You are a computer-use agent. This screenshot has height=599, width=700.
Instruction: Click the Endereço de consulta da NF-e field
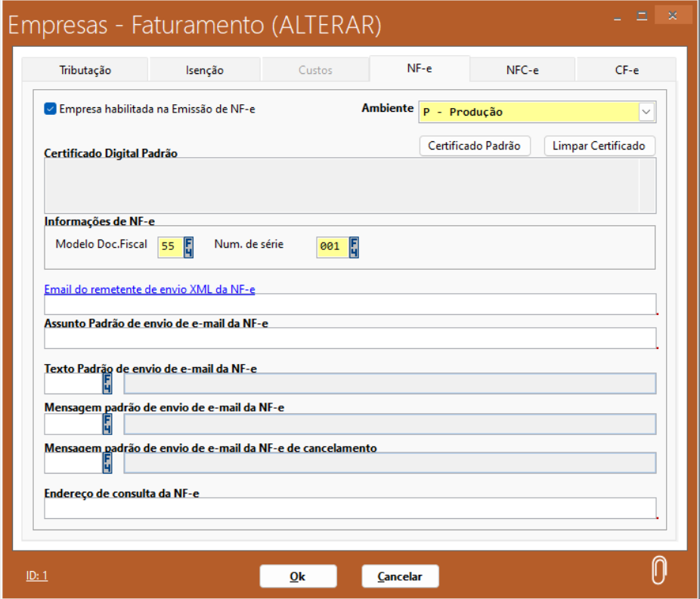click(x=349, y=508)
